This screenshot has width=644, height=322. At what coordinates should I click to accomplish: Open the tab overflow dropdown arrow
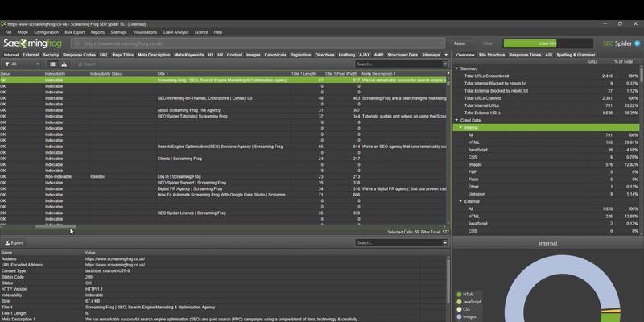point(446,55)
